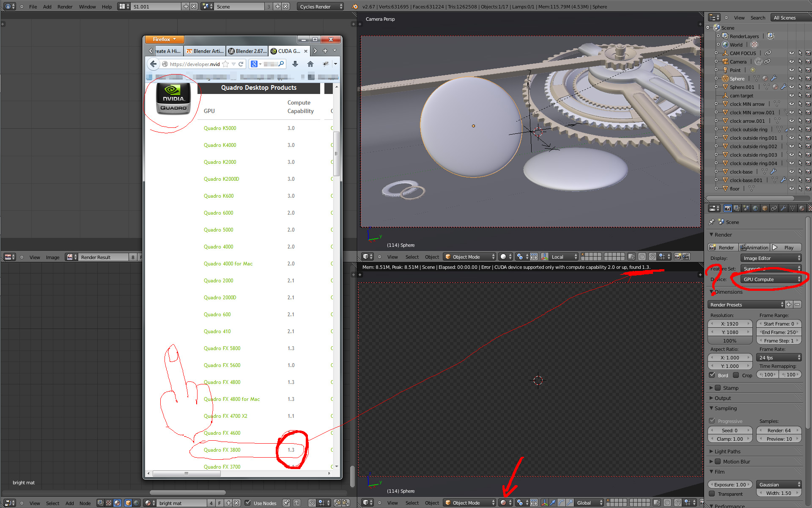
Task: Open the Scene properties tab icon
Action: point(746,208)
